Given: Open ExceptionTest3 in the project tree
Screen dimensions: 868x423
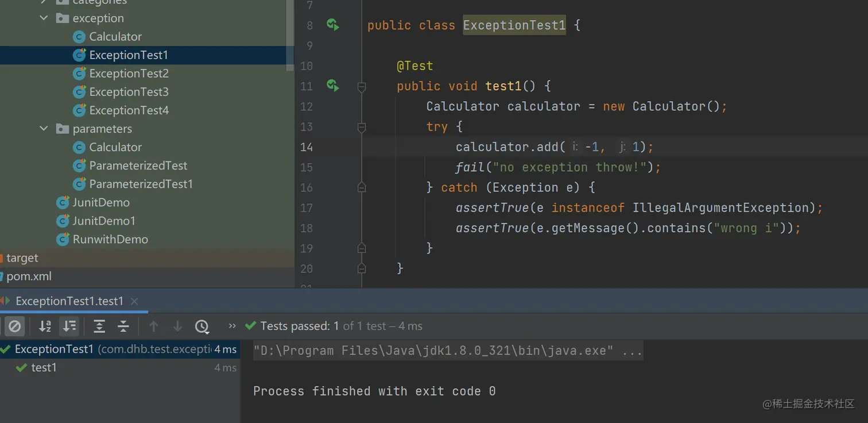Looking at the screenshot, I should [x=129, y=92].
